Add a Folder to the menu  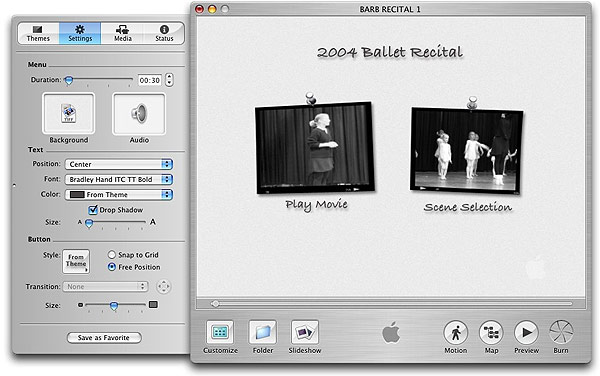263,332
